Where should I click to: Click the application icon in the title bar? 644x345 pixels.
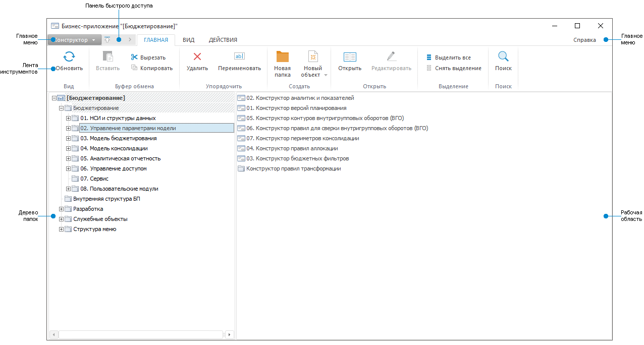[55, 26]
